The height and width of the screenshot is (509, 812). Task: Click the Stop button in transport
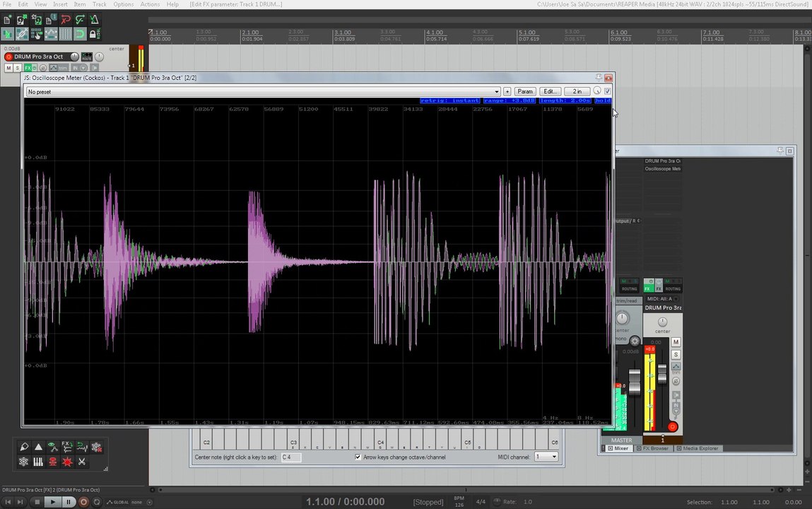click(x=37, y=502)
